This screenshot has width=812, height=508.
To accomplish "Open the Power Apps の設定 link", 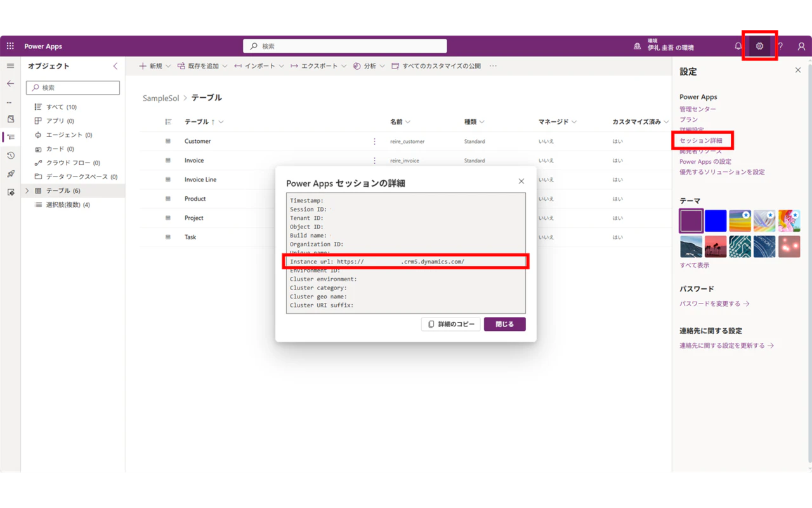I will click(x=705, y=161).
